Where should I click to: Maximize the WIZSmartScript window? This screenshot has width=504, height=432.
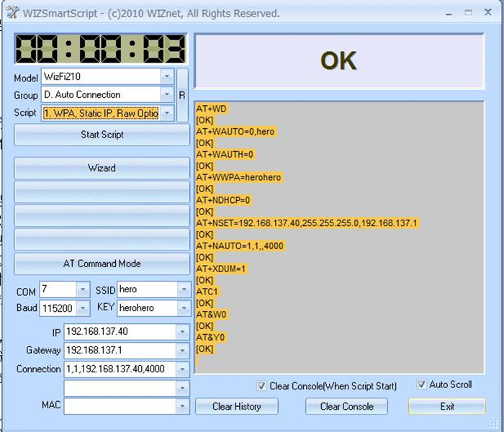[x=468, y=13]
